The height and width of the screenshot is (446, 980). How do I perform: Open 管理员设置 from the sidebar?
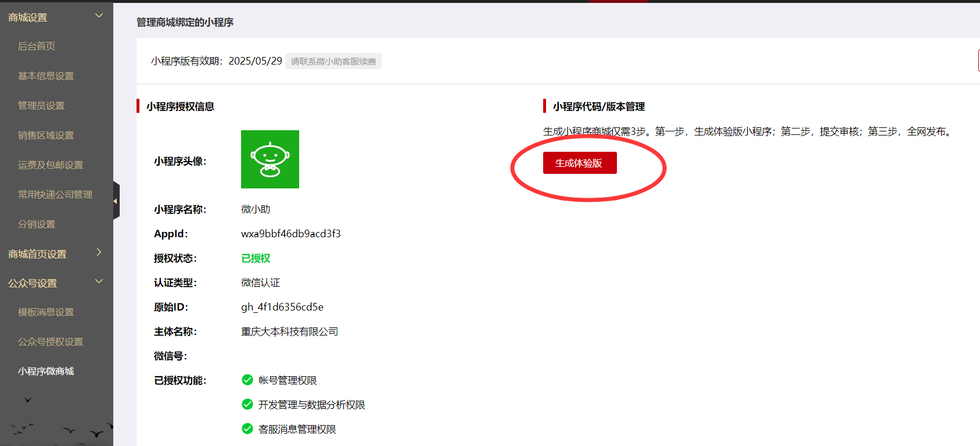[x=41, y=106]
